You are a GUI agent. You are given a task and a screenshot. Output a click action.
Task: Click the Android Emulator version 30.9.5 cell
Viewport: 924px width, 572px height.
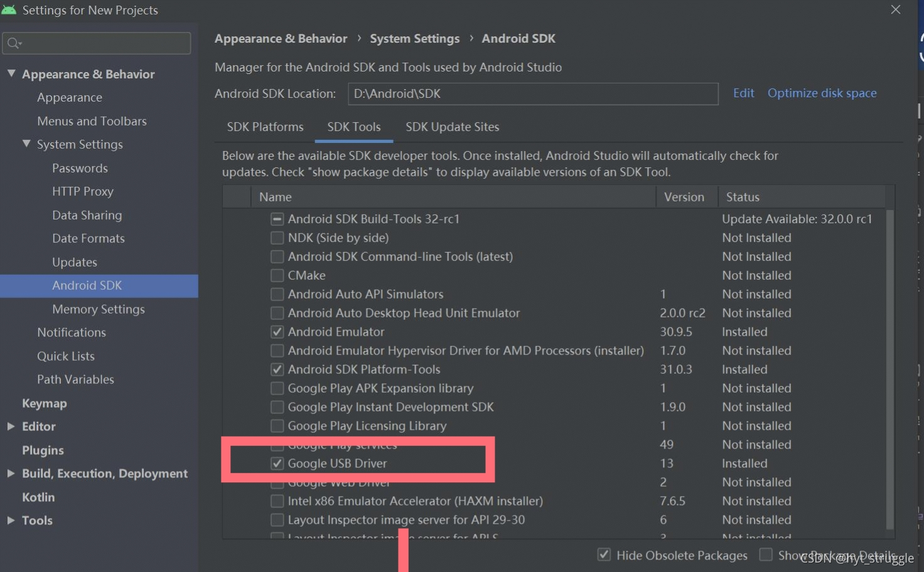click(x=676, y=332)
